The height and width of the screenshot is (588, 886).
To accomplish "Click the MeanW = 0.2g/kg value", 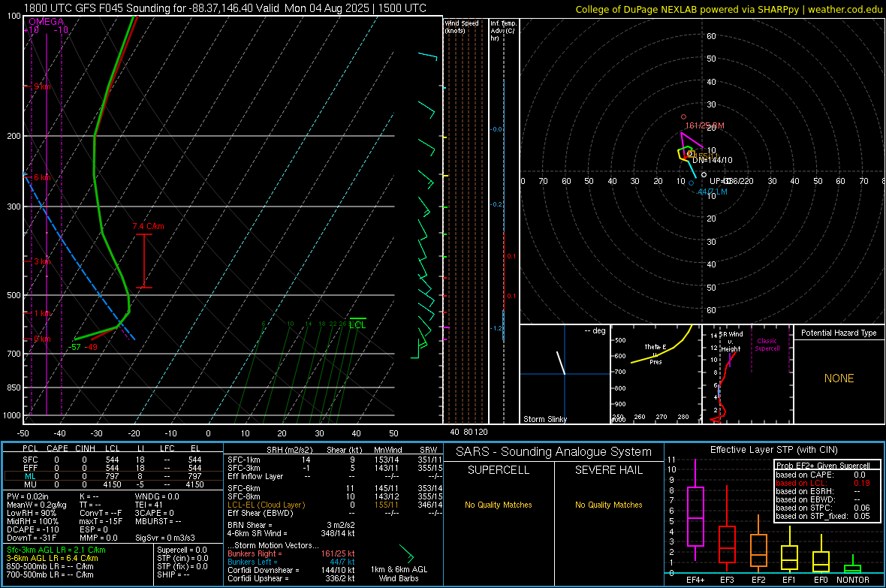I will 36,505.
